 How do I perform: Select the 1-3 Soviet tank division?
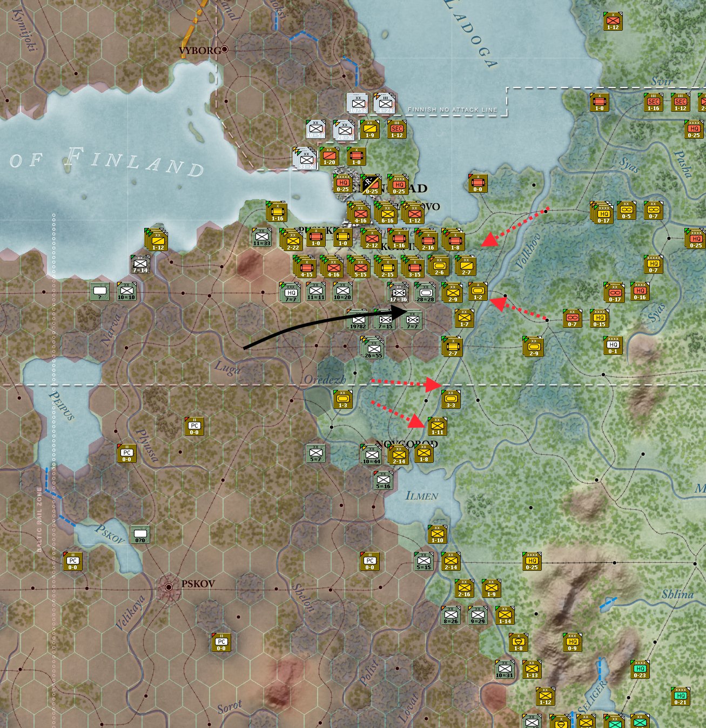[x=343, y=399]
